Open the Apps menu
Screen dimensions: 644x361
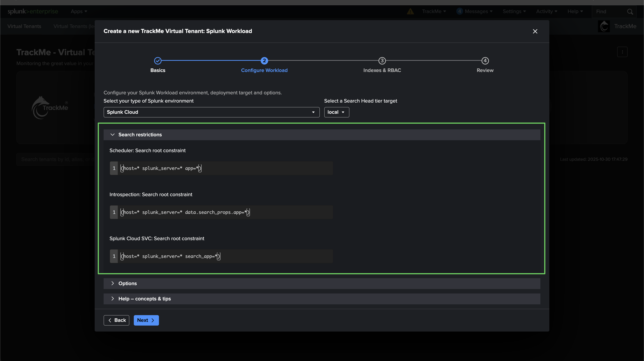(79, 12)
